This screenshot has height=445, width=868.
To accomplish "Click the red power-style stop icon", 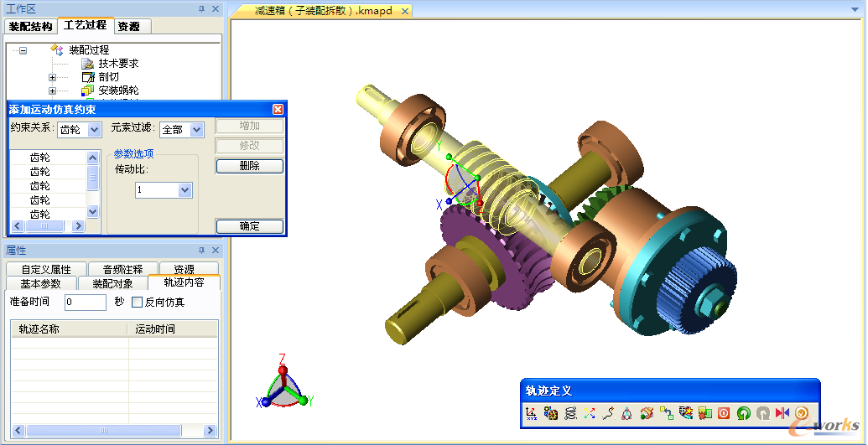I will (x=724, y=413).
